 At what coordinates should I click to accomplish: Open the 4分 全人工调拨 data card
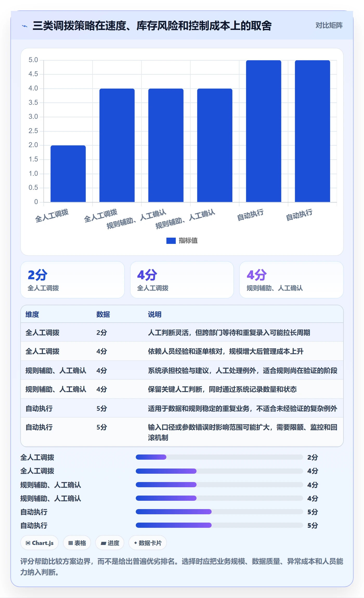pos(182,280)
